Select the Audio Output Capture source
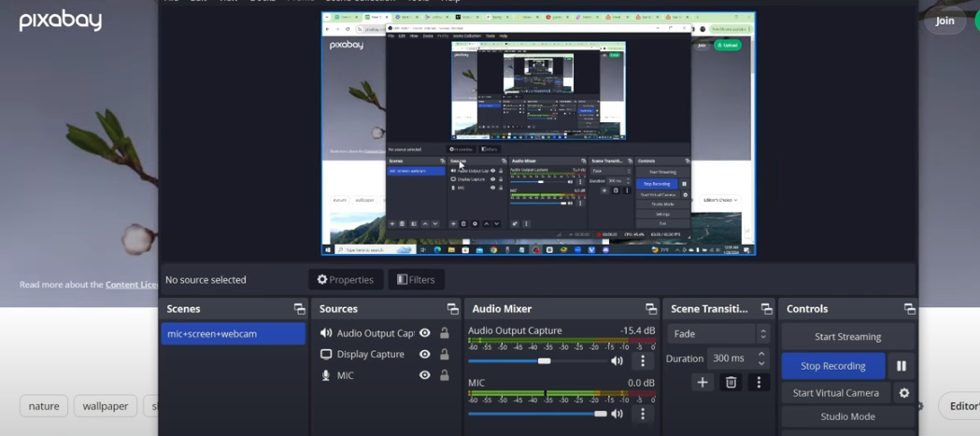 click(x=375, y=333)
